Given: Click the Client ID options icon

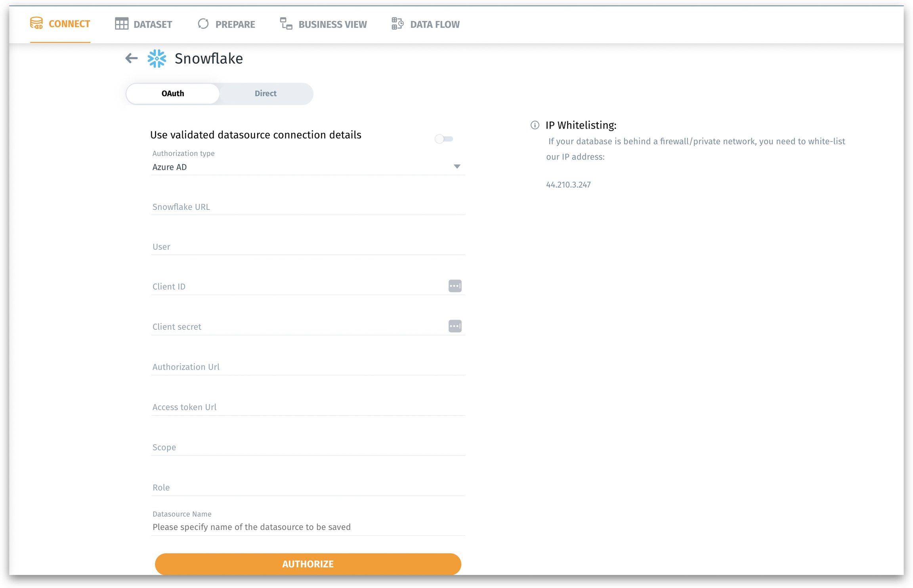Looking at the screenshot, I should [455, 286].
